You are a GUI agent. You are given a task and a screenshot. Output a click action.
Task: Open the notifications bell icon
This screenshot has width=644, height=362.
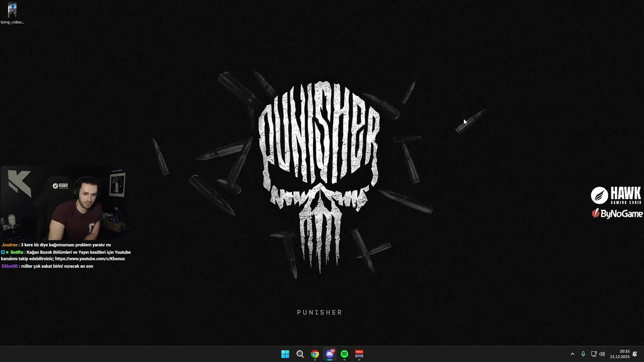pyautogui.click(x=635, y=354)
